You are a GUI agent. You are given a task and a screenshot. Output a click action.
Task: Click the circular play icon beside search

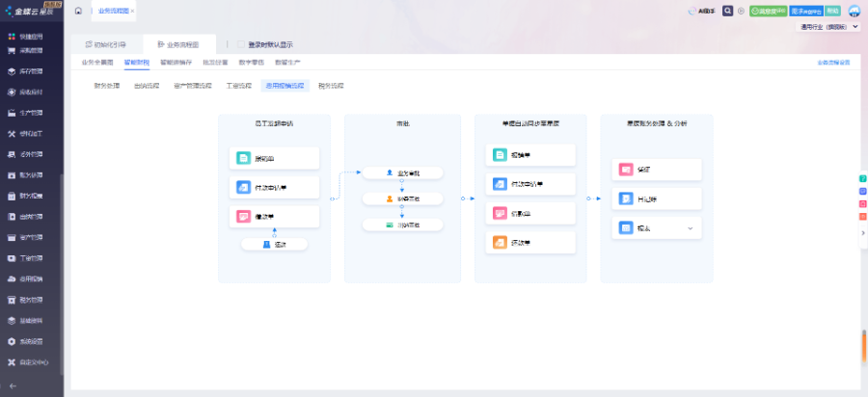click(741, 11)
